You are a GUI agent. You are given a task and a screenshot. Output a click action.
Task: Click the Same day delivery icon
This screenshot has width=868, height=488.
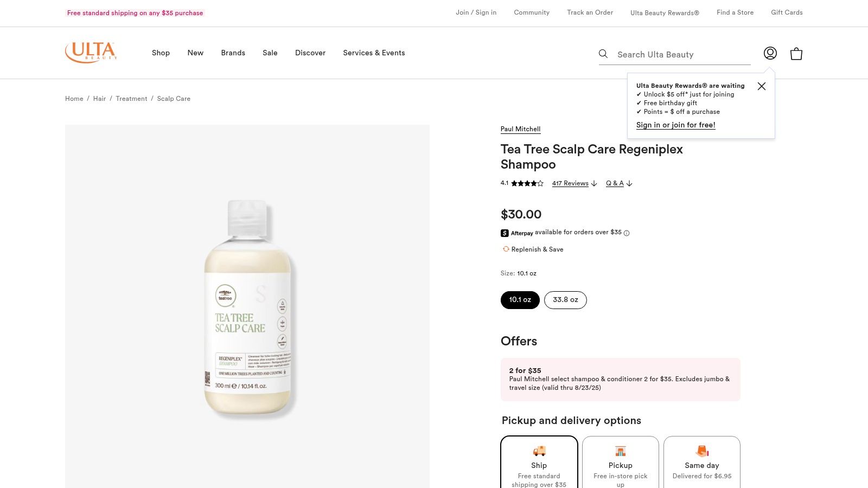(701, 451)
